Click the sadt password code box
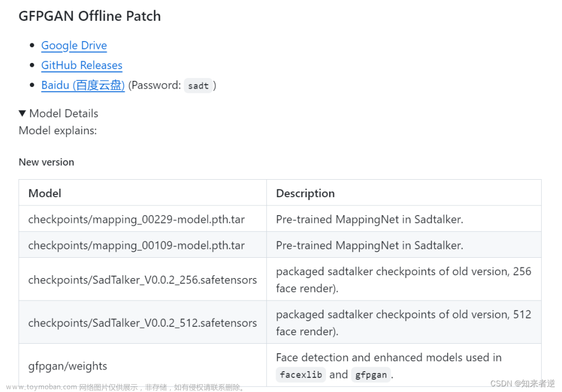562x392 pixels. tap(198, 85)
